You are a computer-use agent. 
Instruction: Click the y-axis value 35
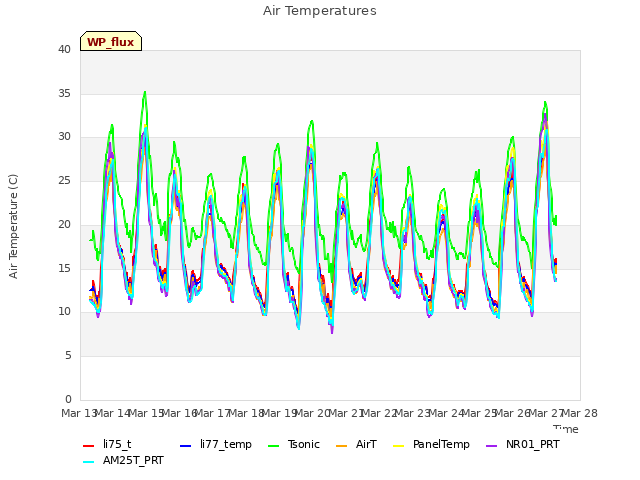pyautogui.click(x=64, y=93)
